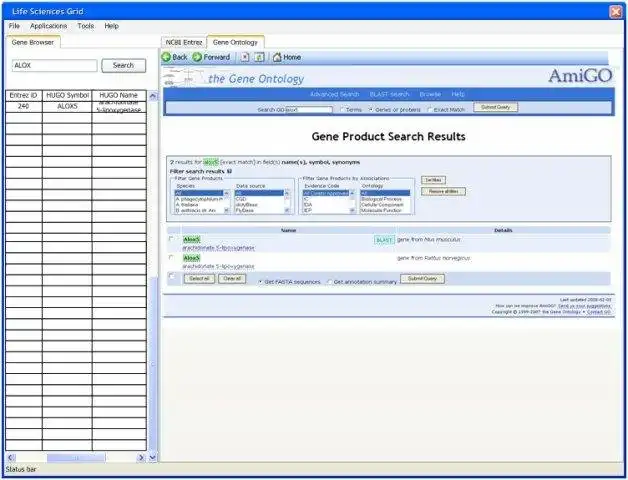628x480 pixels.
Task: Check the Alox5 Rattus norvegicus result checkbox
Action: [171, 257]
